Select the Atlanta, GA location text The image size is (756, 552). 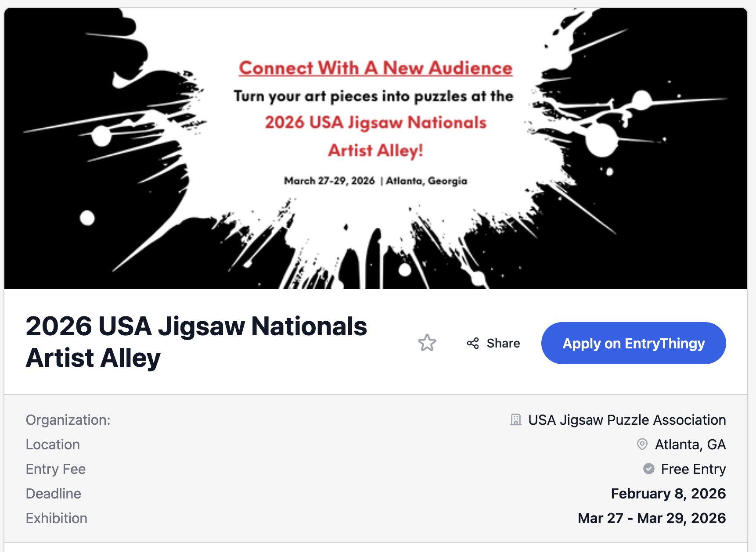click(x=690, y=444)
